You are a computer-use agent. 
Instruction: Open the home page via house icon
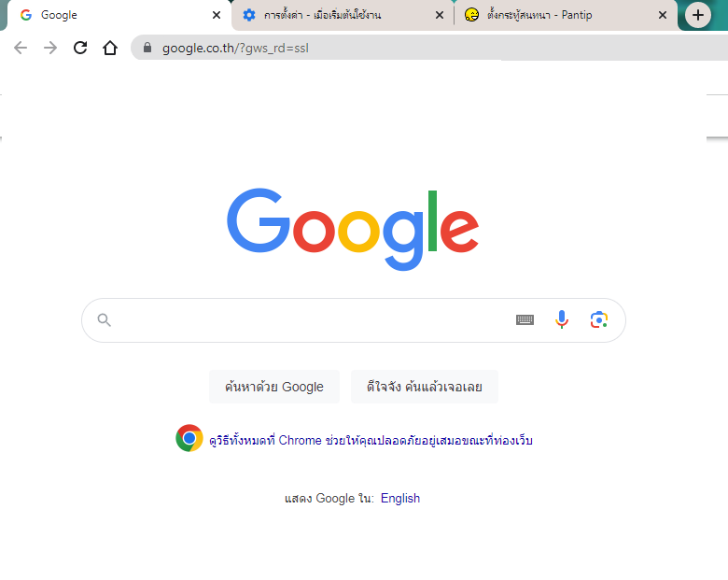[110, 48]
